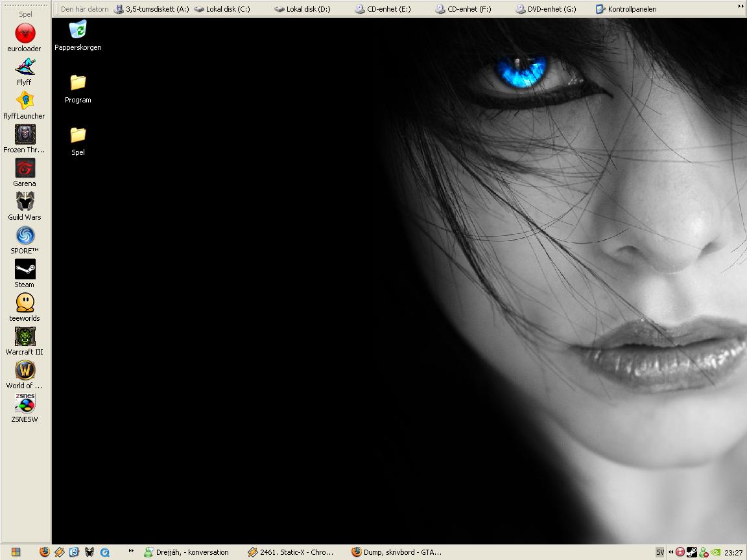Image resolution: width=747 pixels, height=560 pixels.
Task: Open Papperskorgen recycle bin on desktop
Action: [x=78, y=36]
